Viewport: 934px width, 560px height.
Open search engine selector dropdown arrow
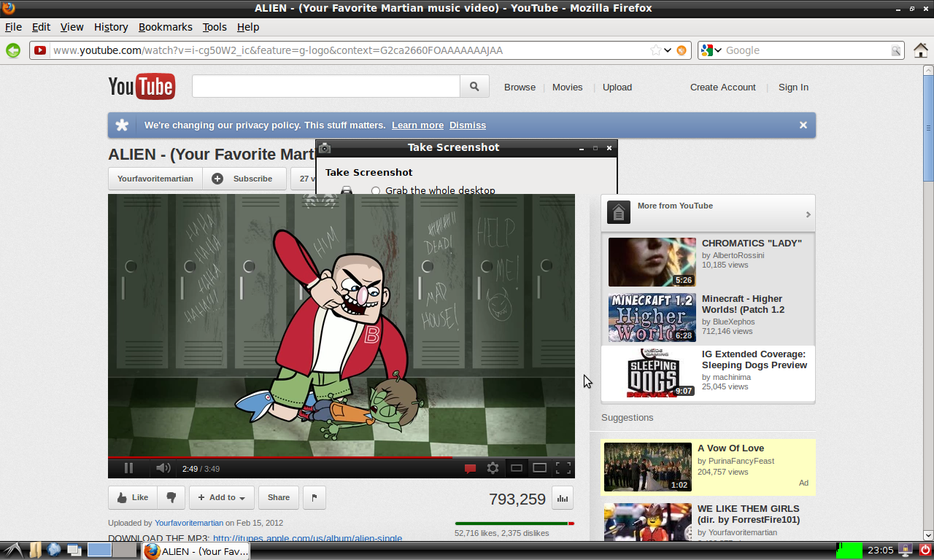(x=718, y=50)
